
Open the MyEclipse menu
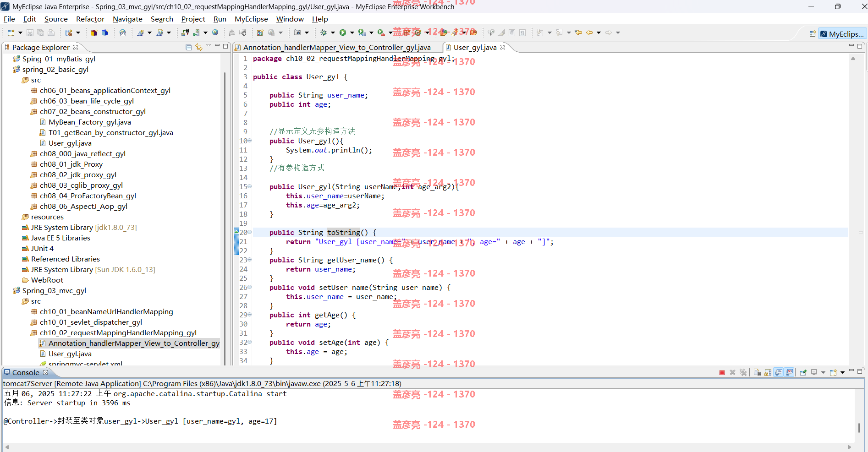click(x=251, y=19)
